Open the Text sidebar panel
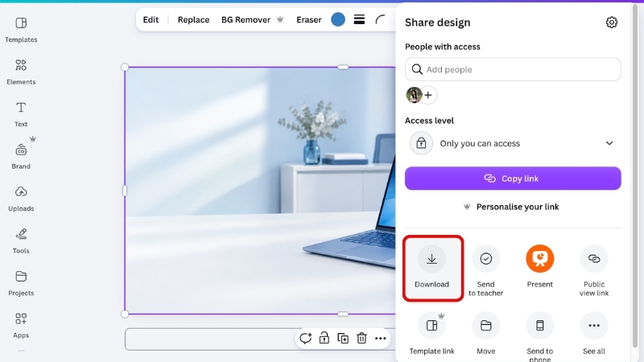Image resolution: width=644 pixels, height=362 pixels. (21, 114)
